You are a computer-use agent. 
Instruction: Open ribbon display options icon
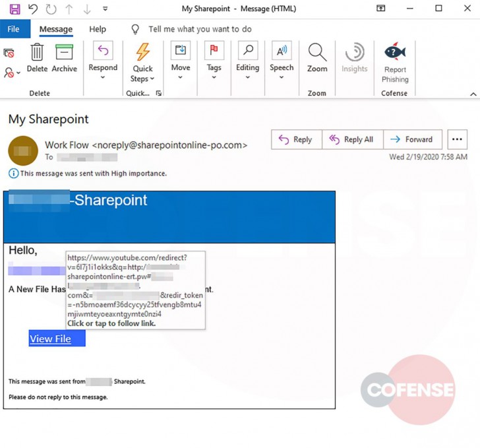(380, 9)
